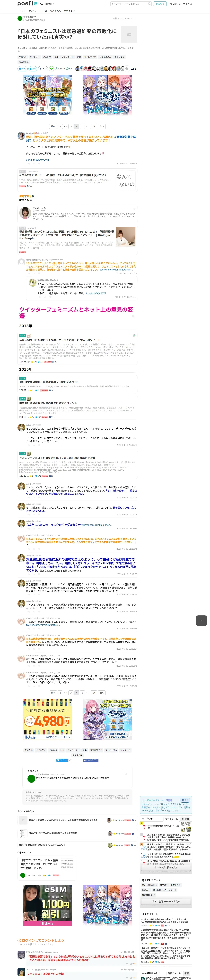
Task: Open 日本のフェミニズム史は権利運動ではなく倫理運動 matome
Action: click(x=53, y=833)
